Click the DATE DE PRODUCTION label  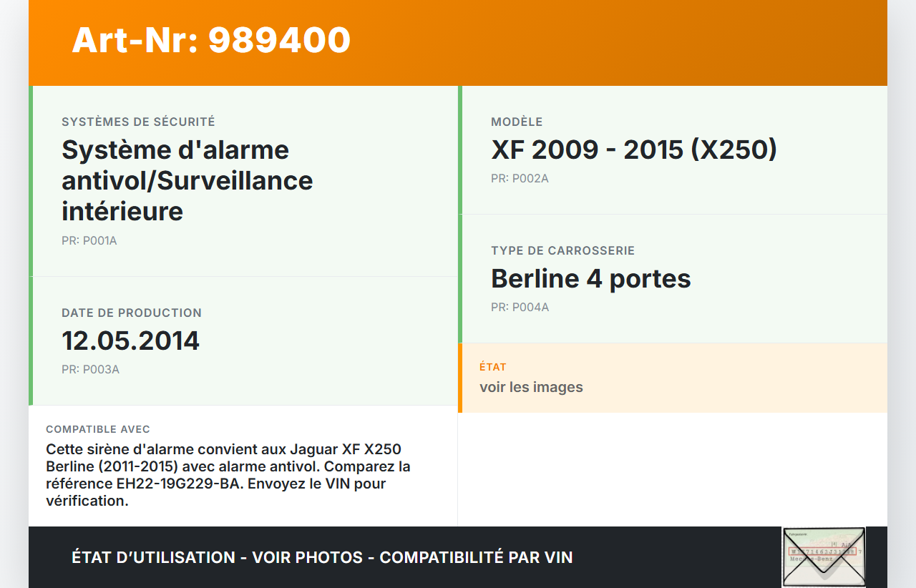(132, 313)
